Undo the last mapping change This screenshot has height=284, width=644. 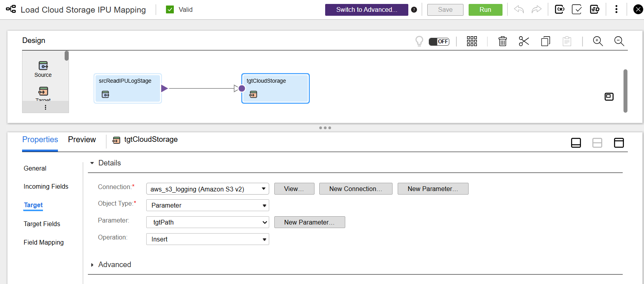(519, 9)
